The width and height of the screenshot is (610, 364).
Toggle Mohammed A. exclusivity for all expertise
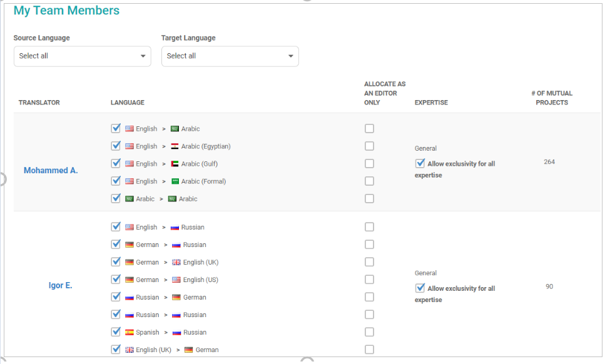click(x=420, y=163)
